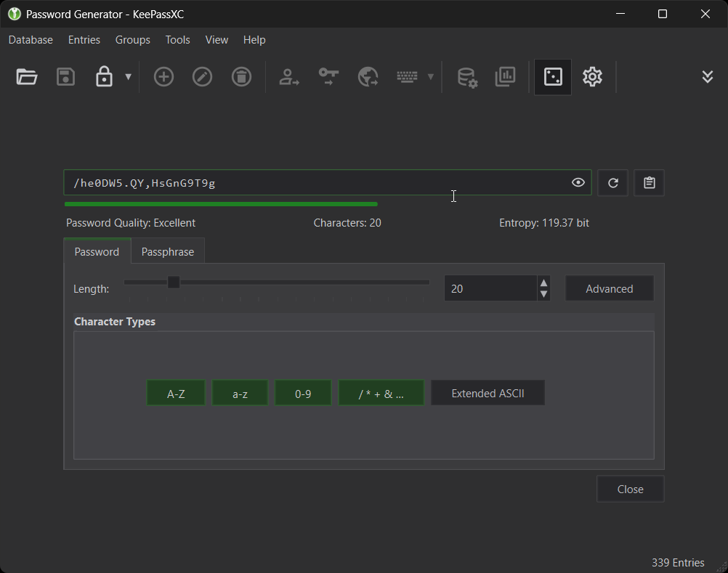Viewport: 728px width, 573px height.
Task: Open database with the folder icon
Action: point(26,76)
